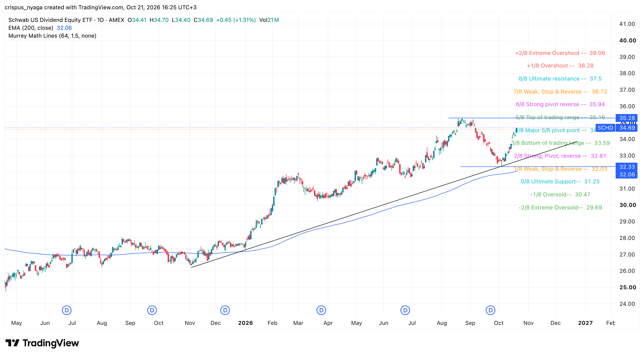
Task: Click the 32.33 horizontal line price tag
Action: [x=627, y=167]
